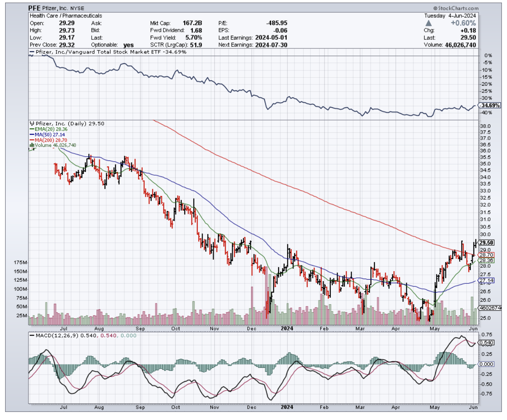
Task: Click the candlestick icon beside Pfizer, Inc. (Daily)
Action: 31,123
